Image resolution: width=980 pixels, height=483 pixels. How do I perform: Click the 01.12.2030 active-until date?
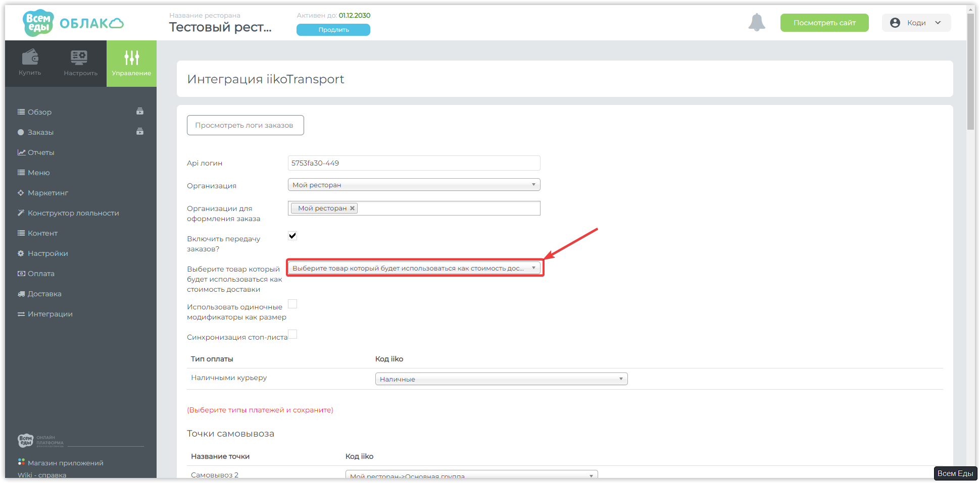pos(355,16)
